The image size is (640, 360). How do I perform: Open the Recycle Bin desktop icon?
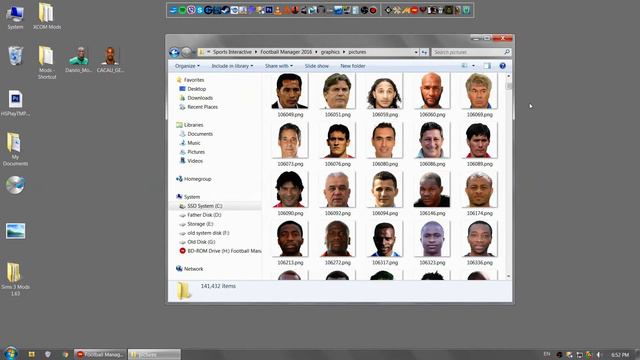(x=16, y=56)
